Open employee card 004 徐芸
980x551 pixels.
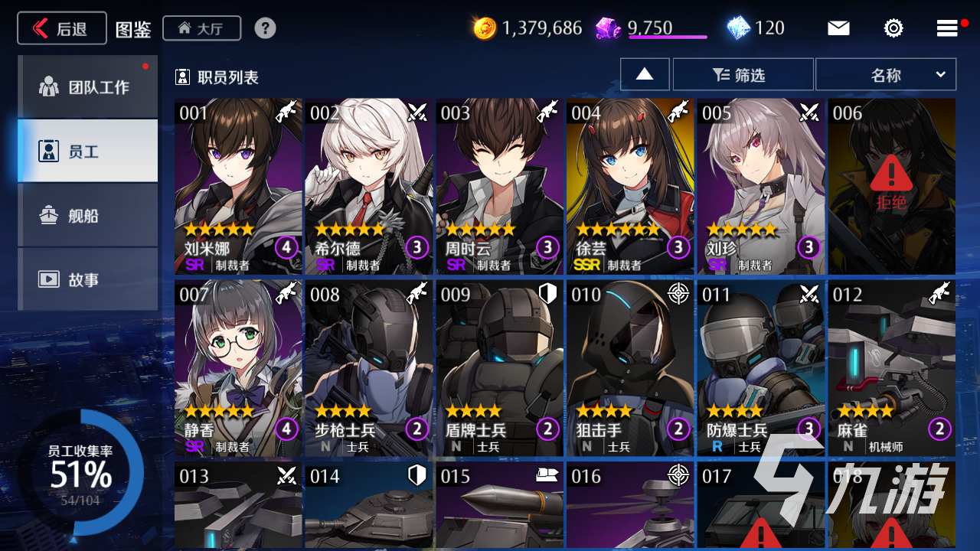coord(630,187)
